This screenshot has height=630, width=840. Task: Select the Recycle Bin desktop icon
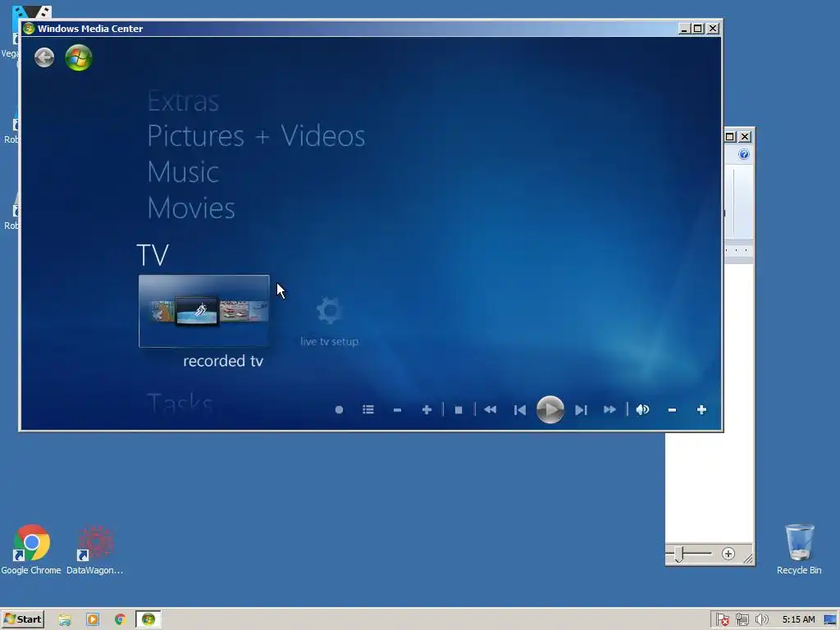(799, 550)
